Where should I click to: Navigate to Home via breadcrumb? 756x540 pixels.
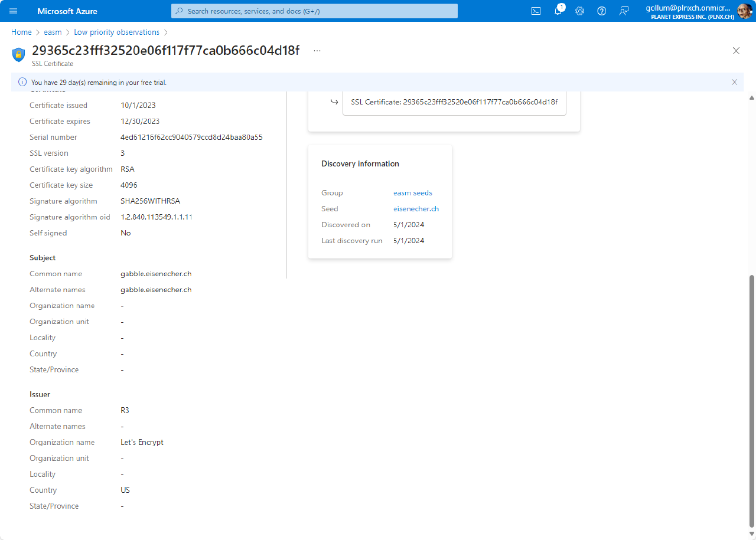click(x=21, y=32)
